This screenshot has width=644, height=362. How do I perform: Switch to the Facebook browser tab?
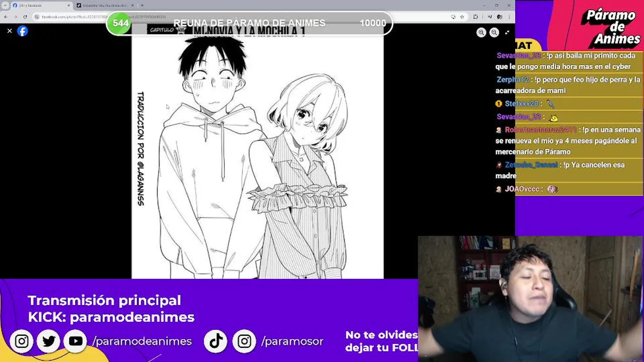[41, 6]
